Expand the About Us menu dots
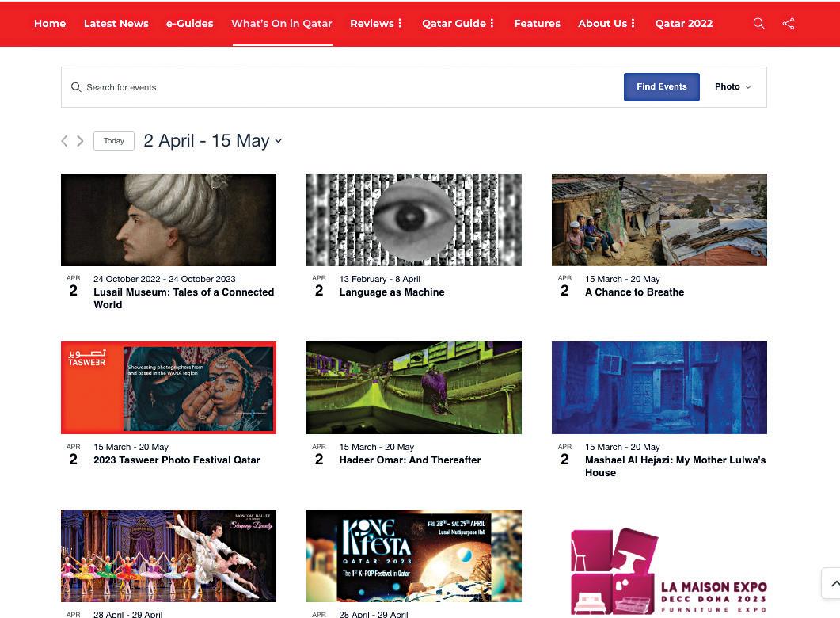 click(x=633, y=24)
